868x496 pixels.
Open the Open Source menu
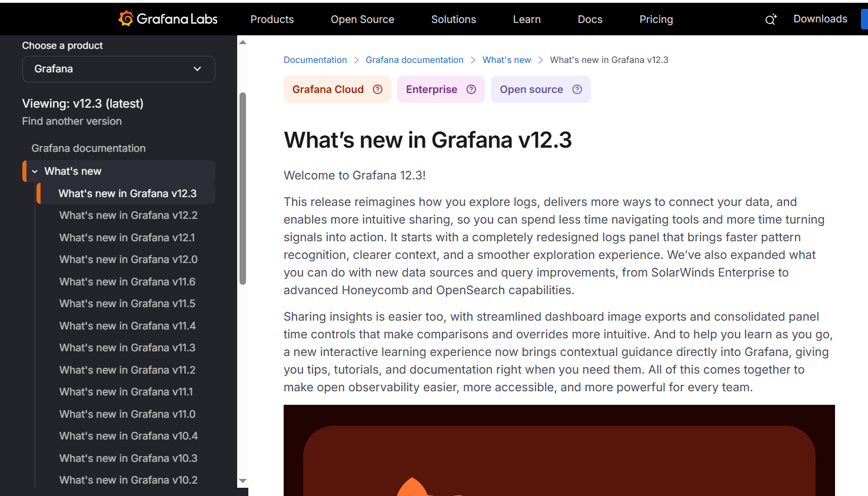click(363, 19)
